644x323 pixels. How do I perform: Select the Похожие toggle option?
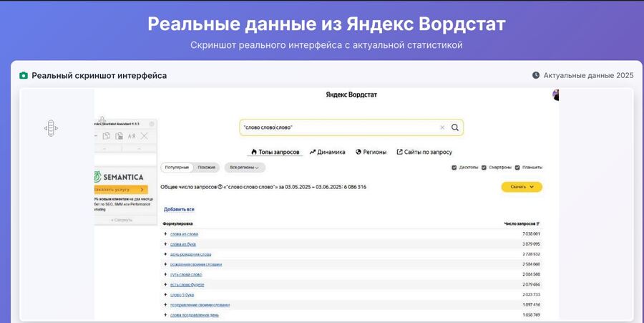point(206,168)
